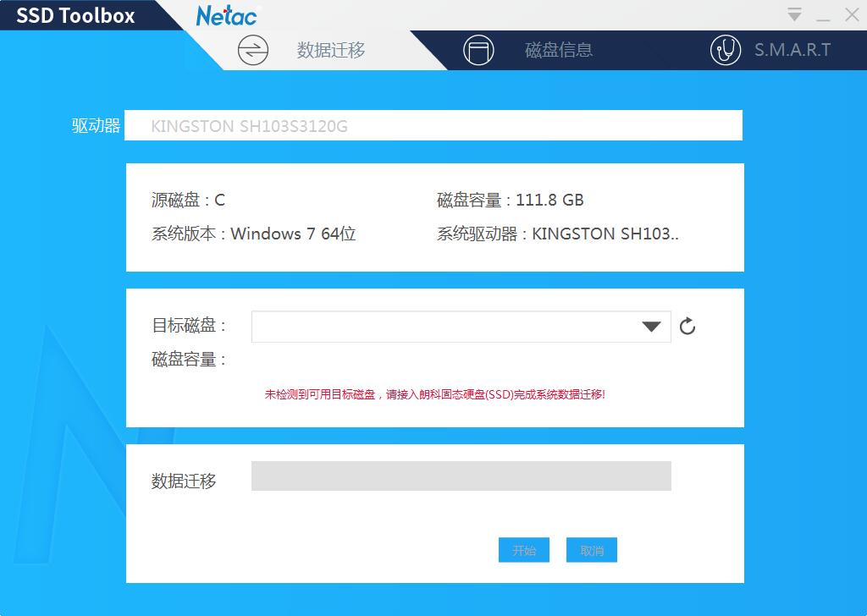Click the red warning message text
The image size is (867, 616).
click(433, 393)
